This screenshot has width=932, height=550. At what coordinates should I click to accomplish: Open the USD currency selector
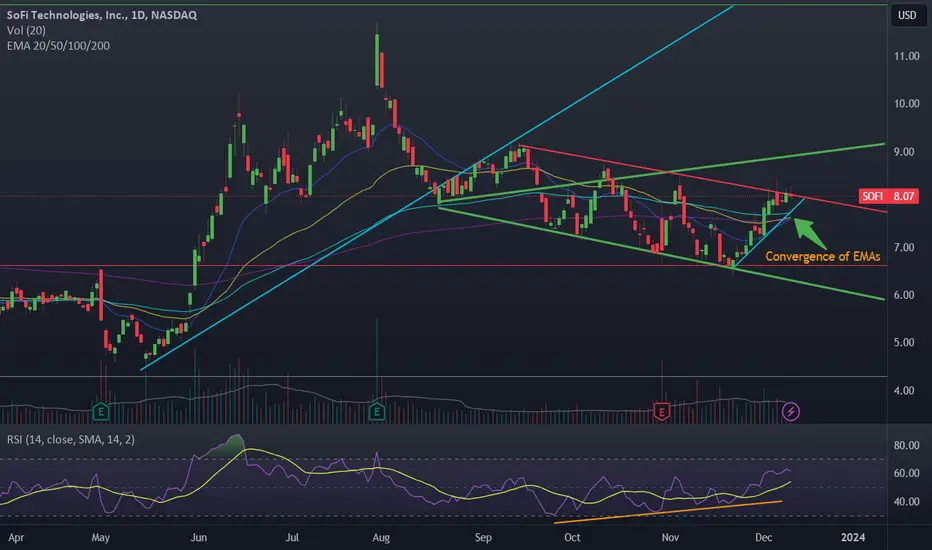[x=907, y=15]
